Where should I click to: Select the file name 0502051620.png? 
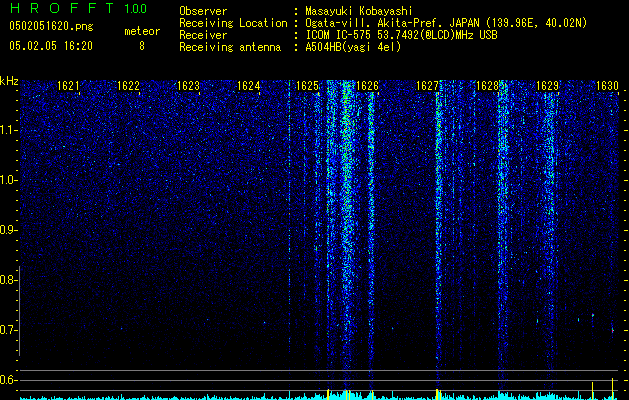[x=51, y=27]
